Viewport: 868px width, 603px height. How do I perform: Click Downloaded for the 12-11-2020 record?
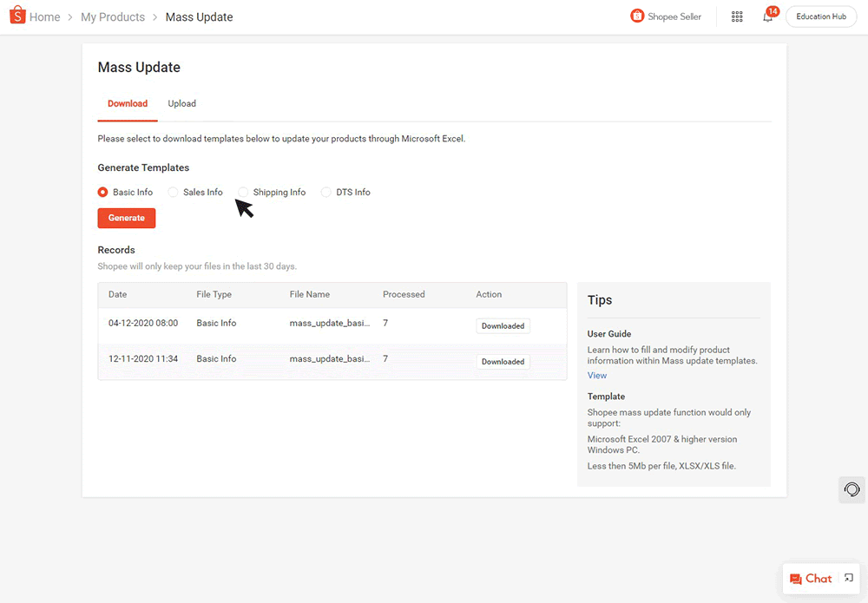click(503, 361)
